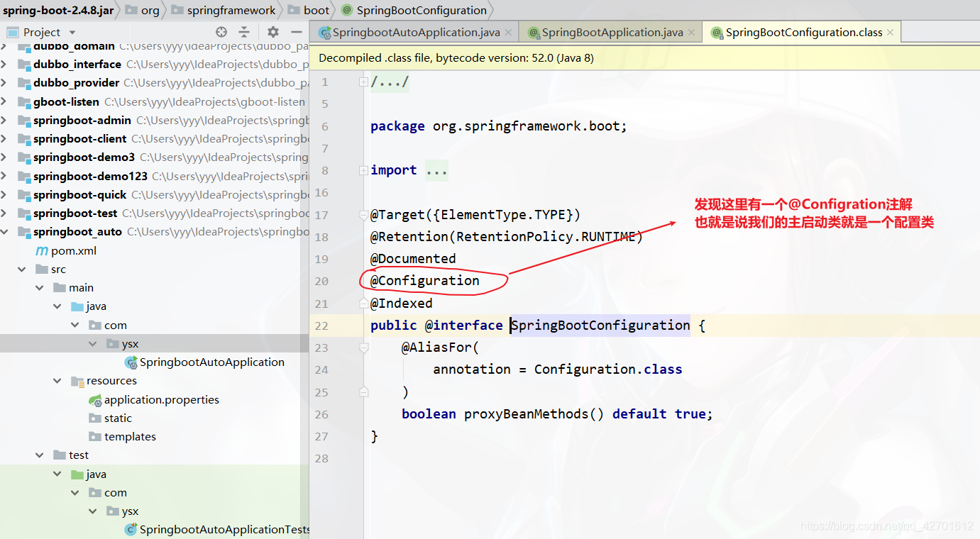This screenshot has height=539, width=980.
Task: Click the decompiled class file notification banner
Action: (644, 57)
